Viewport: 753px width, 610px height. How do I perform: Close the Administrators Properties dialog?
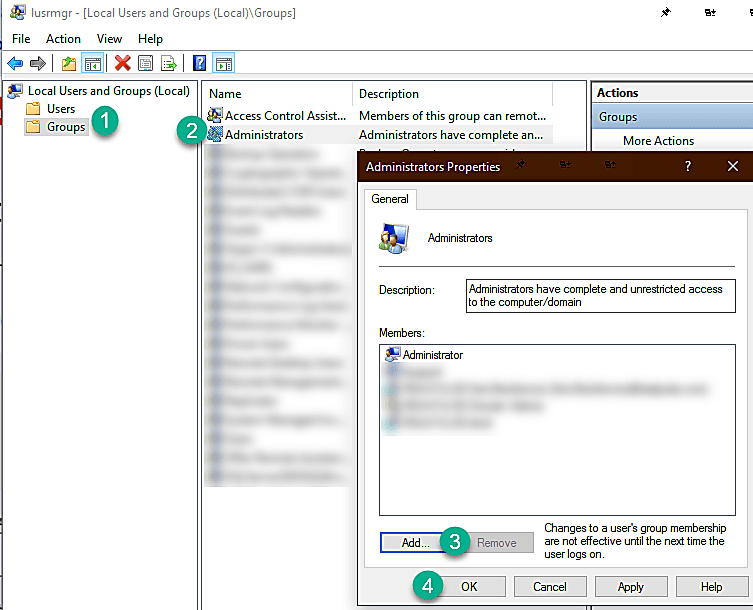[733, 166]
